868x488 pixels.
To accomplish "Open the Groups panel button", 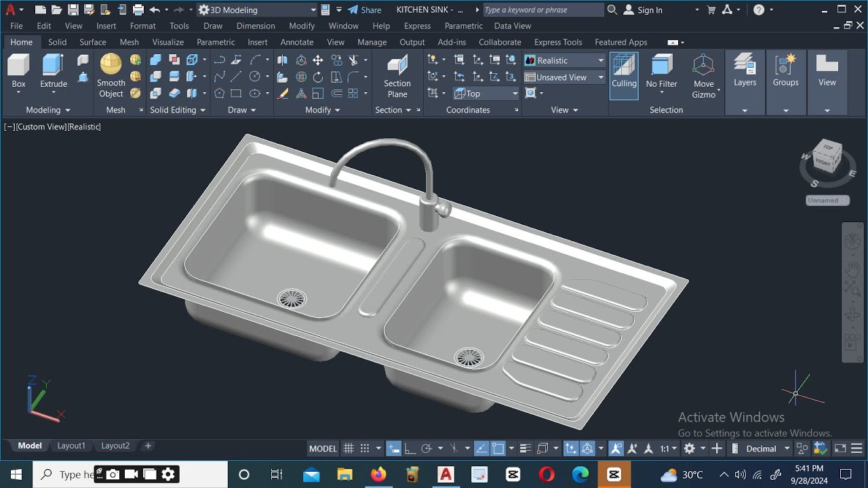I will click(785, 70).
